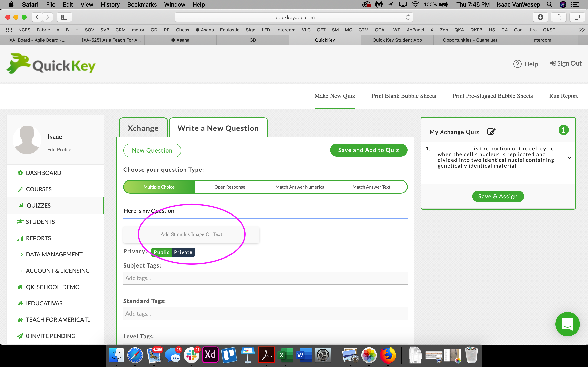Click the Safari share icon in toolbar
The width and height of the screenshot is (588, 367).
[559, 17]
